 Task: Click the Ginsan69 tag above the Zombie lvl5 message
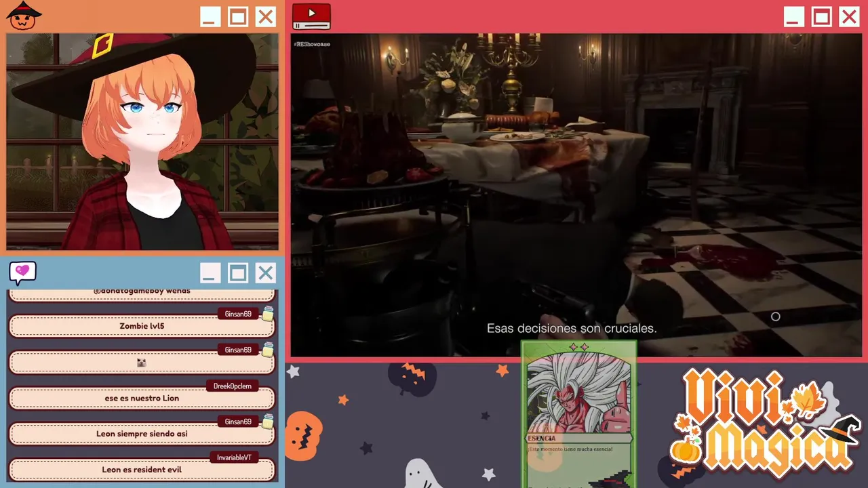238,314
